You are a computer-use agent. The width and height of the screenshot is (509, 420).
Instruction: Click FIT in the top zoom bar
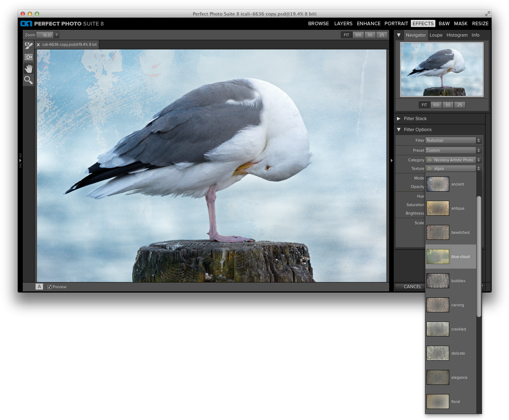pyautogui.click(x=346, y=35)
